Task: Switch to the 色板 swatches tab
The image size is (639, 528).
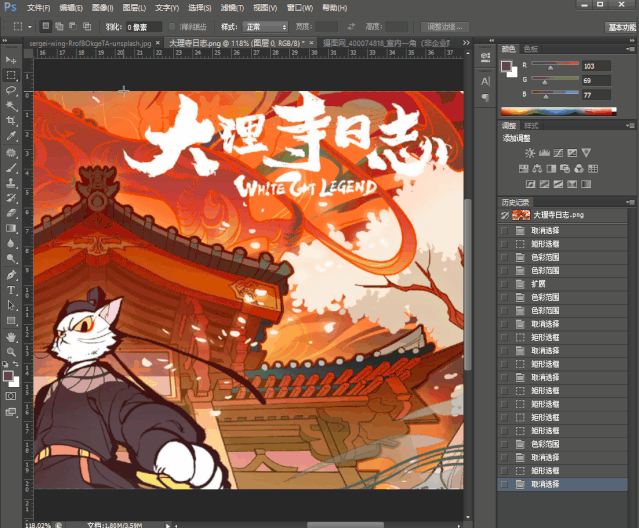Action: pos(530,49)
